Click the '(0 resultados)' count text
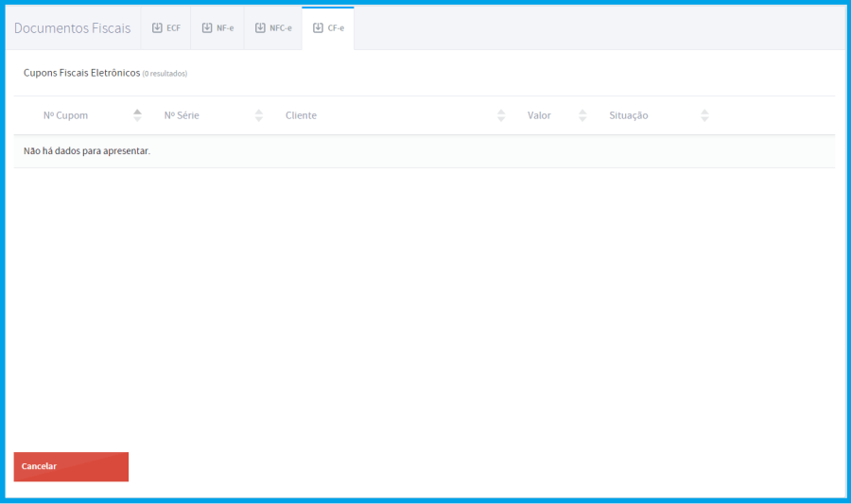 (165, 74)
